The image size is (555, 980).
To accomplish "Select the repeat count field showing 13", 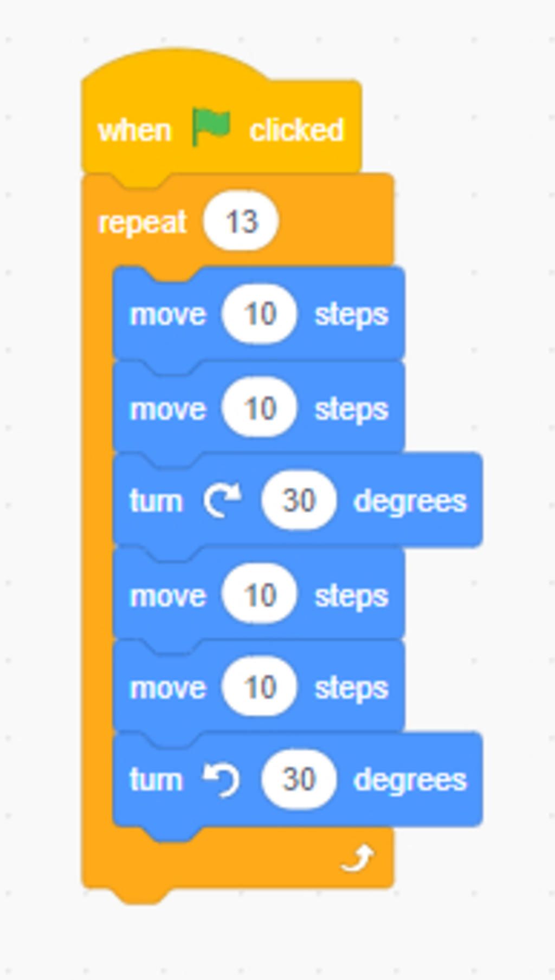I will point(241,221).
